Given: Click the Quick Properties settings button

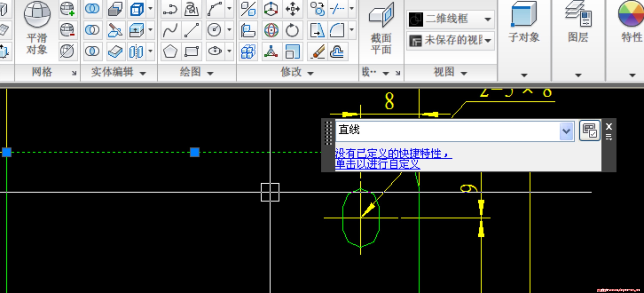Looking at the screenshot, I should 589,131.
